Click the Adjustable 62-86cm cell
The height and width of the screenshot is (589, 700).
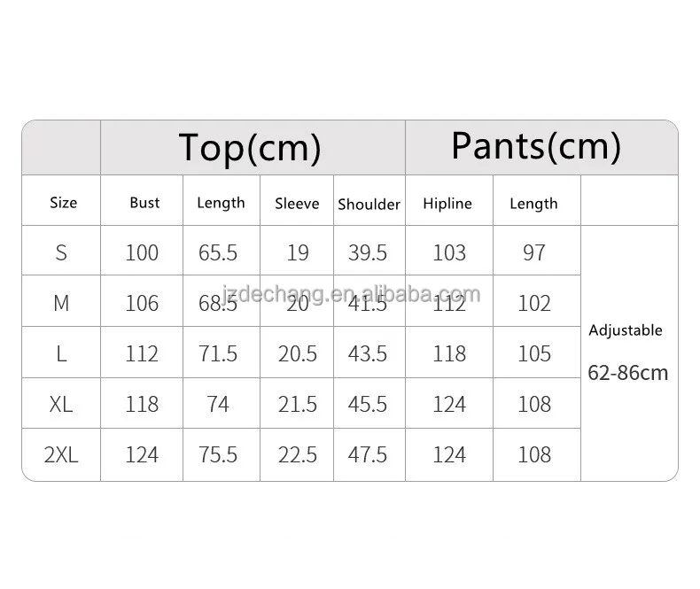tap(629, 353)
